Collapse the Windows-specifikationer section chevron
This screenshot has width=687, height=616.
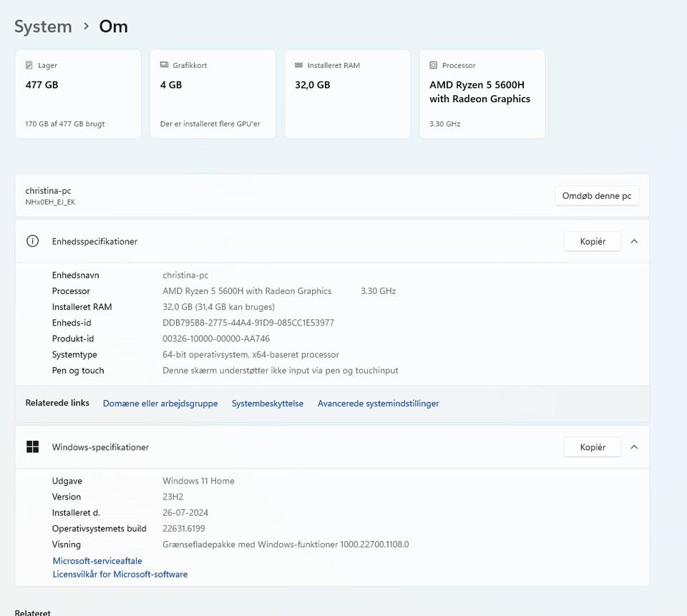(x=634, y=447)
